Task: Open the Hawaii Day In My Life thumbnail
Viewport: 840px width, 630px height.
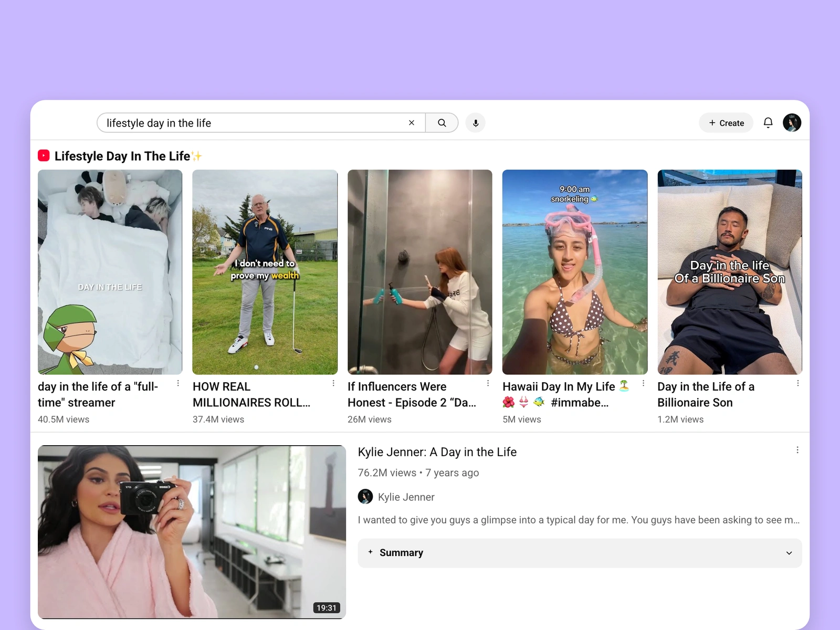Action: (x=575, y=272)
